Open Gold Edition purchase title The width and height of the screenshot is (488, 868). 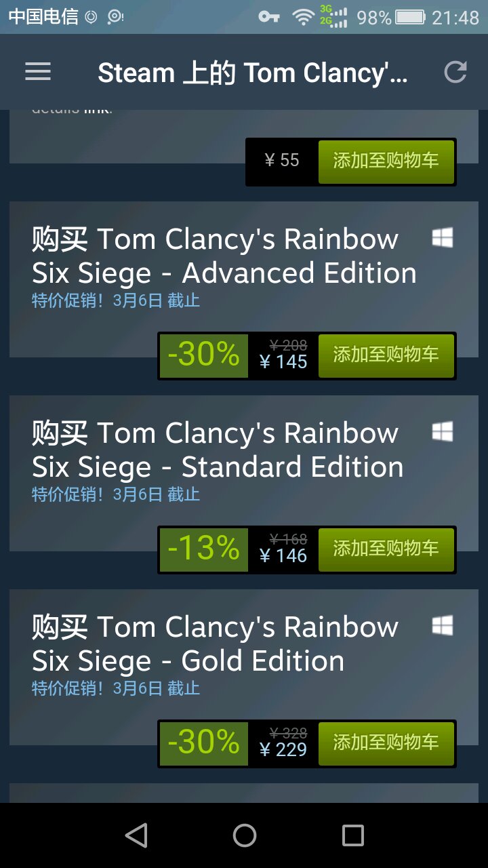click(x=215, y=644)
